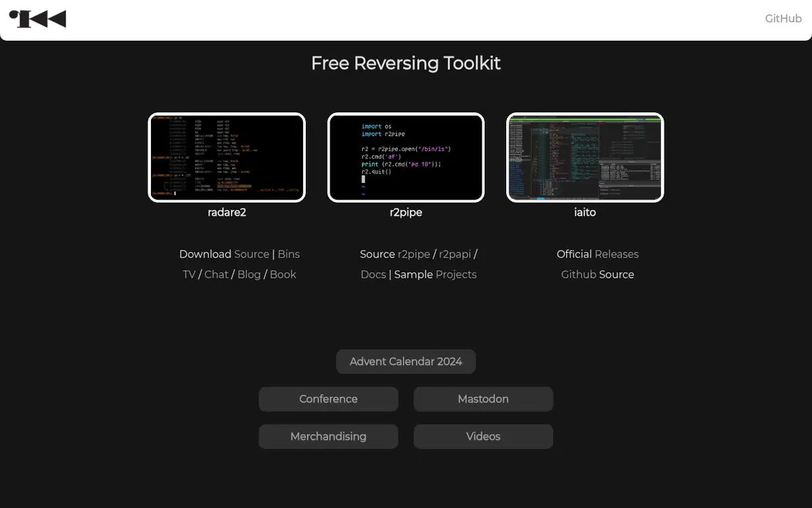Open the Blog link under radare2
The image size is (812, 508).
point(249,274)
